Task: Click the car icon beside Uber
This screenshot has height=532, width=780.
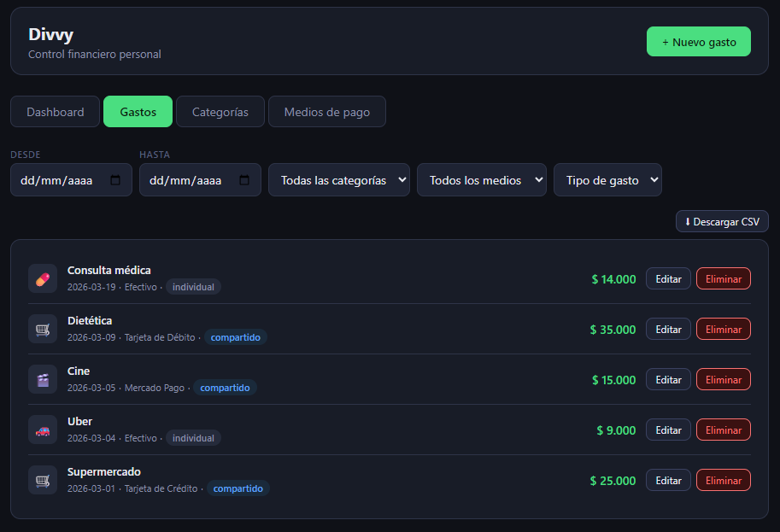Action: [42, 430]
